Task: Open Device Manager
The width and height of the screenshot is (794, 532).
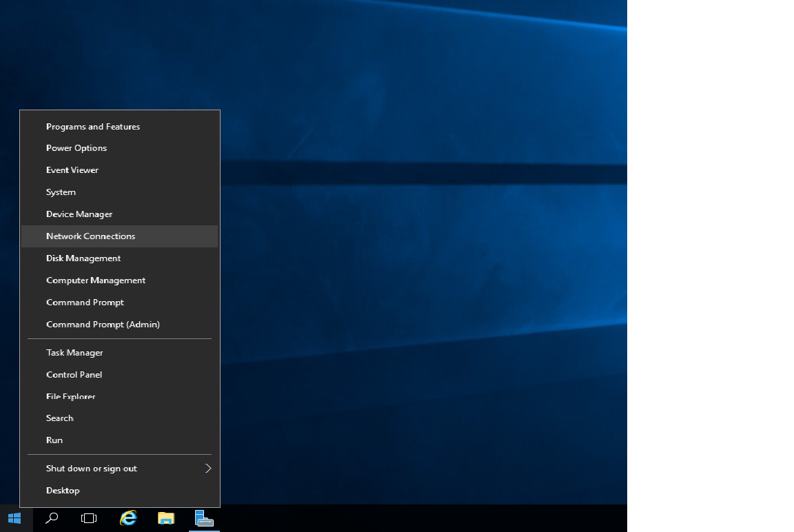Action: pyautogui.click(x=79, y=214)
